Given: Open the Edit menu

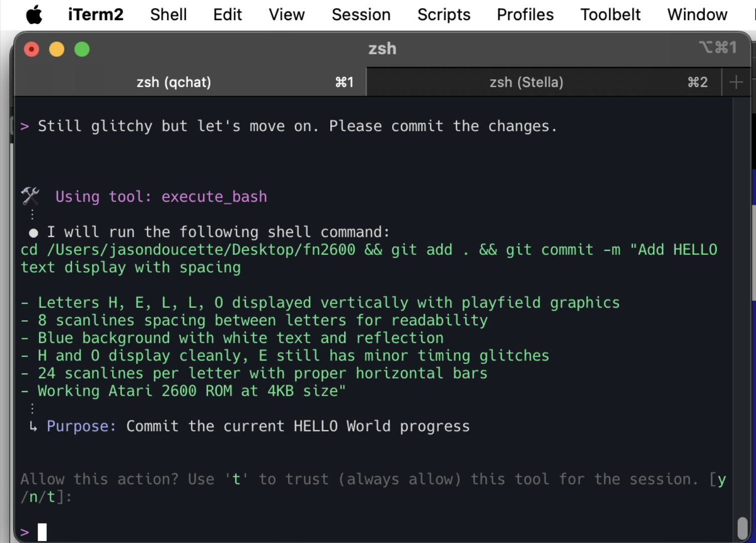Looking at the screenshot, I should click(227, 14).
